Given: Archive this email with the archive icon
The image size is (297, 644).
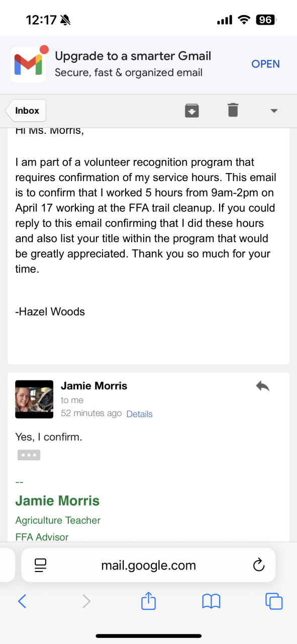Looking at the screenshot, I should click(191, 110).
